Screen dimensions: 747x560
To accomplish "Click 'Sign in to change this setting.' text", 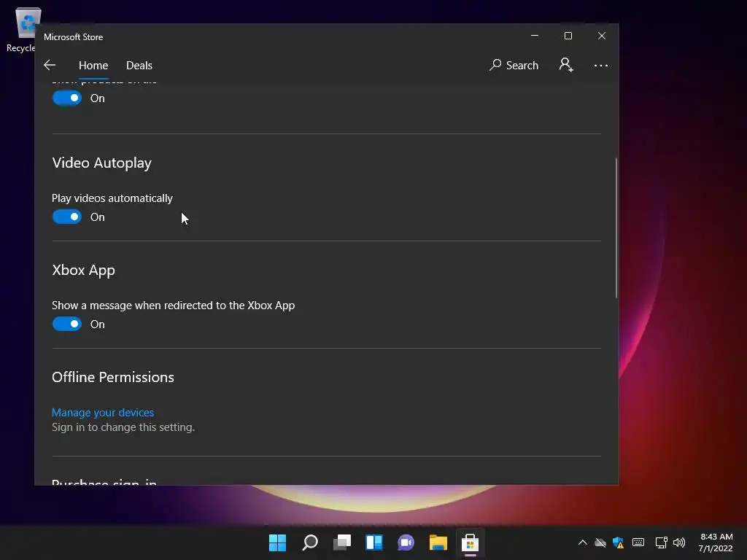I will [123, 427].
